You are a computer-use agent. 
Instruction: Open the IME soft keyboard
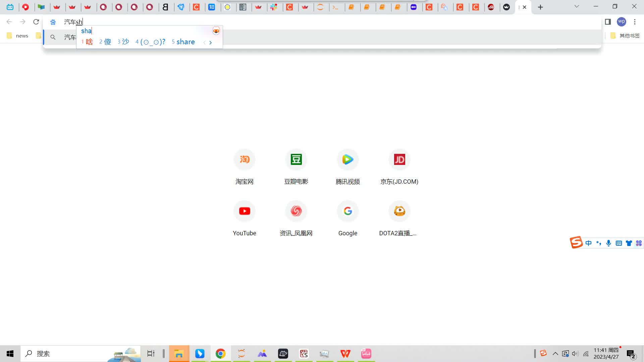coord(619,243)
